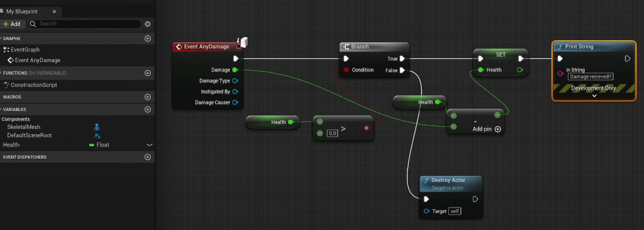Select Health variable in the list

pyautogui.click(x=11, y=145)
